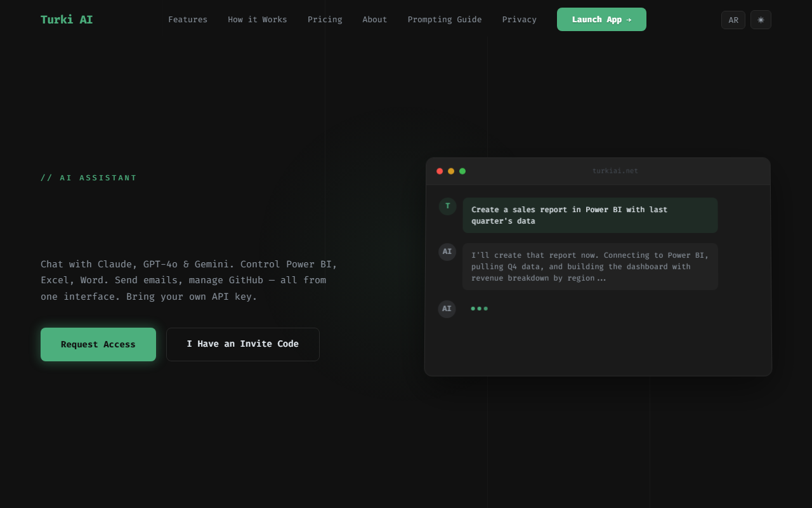Click "I Have an Invite Code"
Screen dimensions: 812x508
243,344
